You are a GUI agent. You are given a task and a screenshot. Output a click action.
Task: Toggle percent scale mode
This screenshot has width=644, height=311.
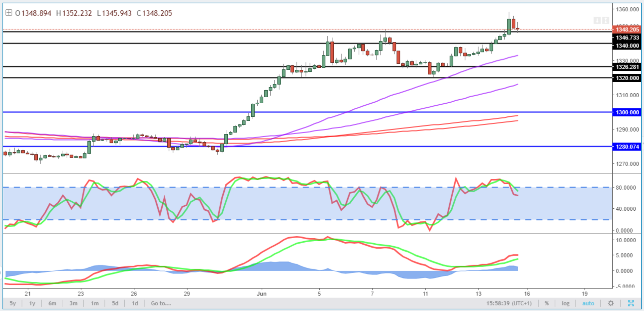tap(547, 303)
